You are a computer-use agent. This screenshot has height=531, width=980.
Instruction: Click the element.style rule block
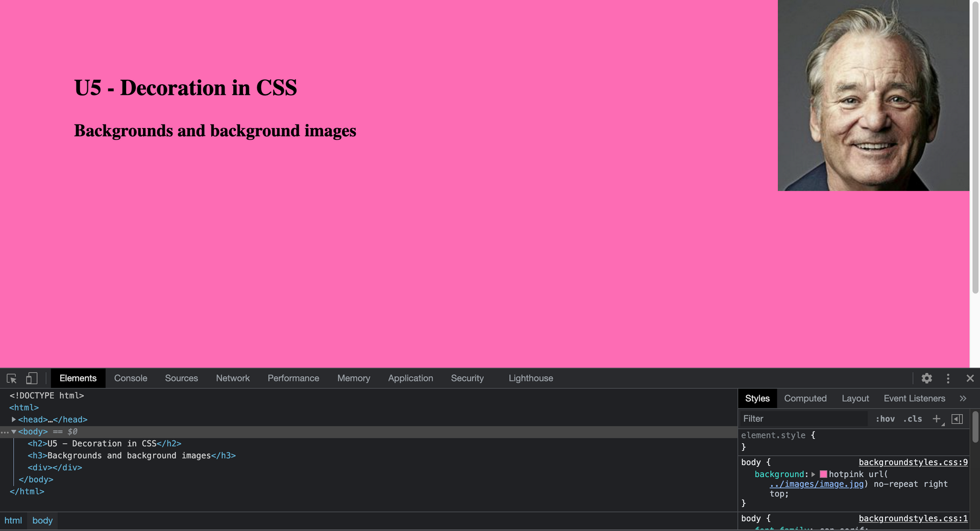tap(854, 441)
